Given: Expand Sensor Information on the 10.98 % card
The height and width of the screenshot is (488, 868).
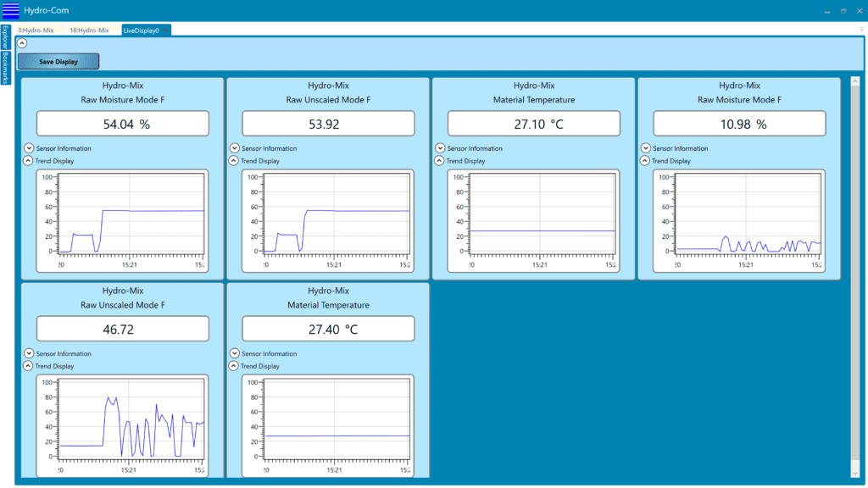Looking at the screenshot, I should point(645,148).
